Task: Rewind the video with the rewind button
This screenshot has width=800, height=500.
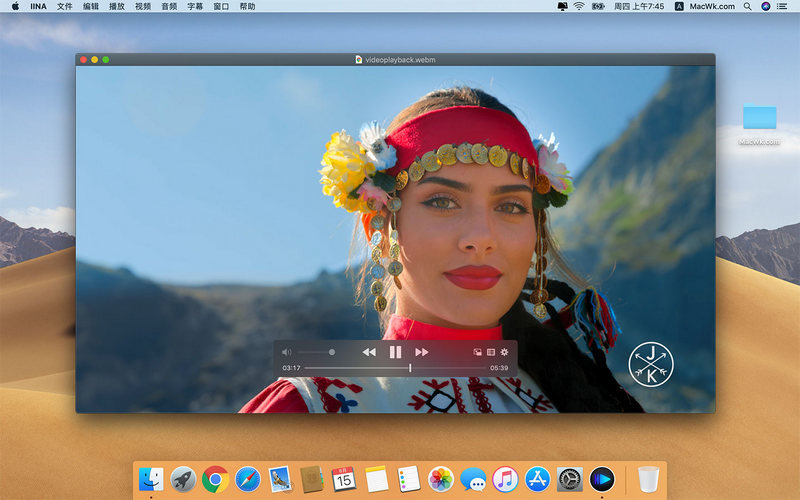Action: coord(369,352)
